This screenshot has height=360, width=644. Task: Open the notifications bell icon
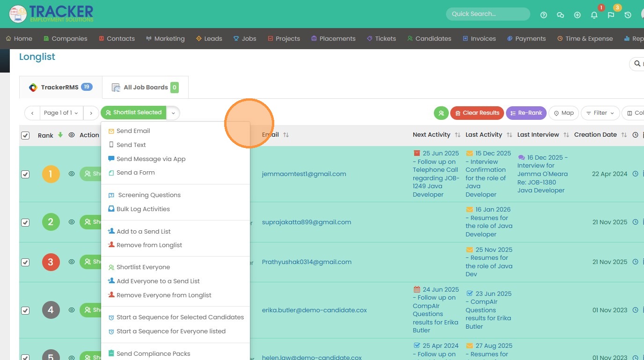tap(594, 15)
